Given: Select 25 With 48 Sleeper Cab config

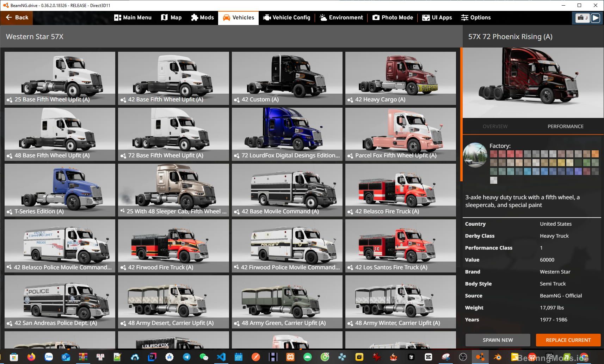Looking at the screenshot, I should tap(173, 190).
